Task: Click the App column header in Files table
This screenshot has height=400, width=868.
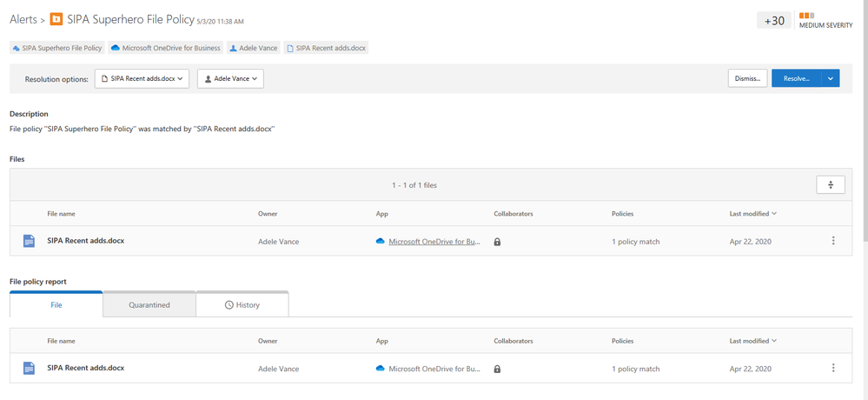Action: (x=381, y=214)
